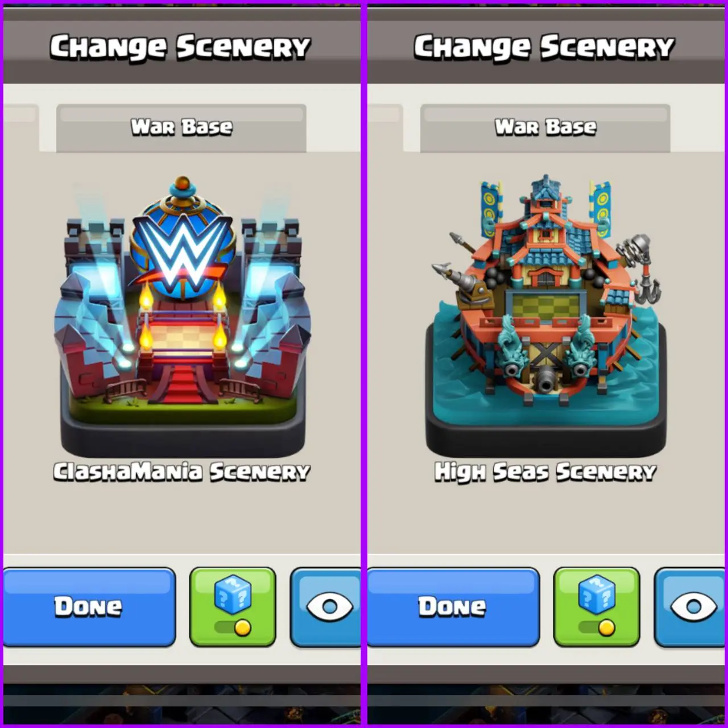This screenshot has height=728, width=728.
Task: Toggle random scenery dice in right panel
Action: pyautogui.click(x=597, y=607)
